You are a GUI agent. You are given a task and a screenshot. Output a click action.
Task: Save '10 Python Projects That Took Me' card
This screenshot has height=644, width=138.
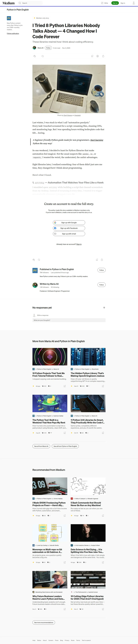click(x=65, y=386)
